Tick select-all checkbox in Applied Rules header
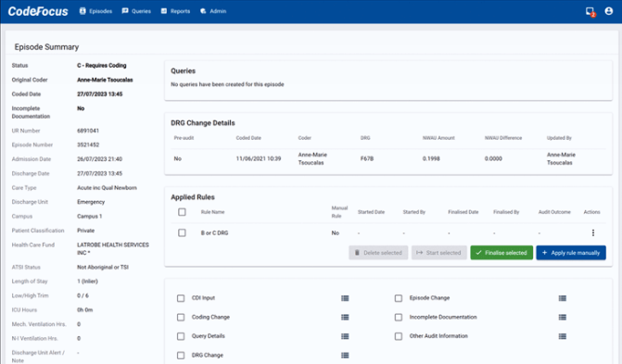The image size is (622, 364). click(x=182, y=212)
